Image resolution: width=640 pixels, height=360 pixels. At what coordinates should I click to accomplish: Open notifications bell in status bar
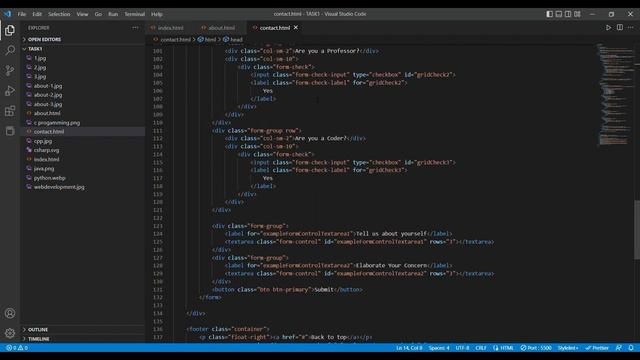click(x=631, y=348)
